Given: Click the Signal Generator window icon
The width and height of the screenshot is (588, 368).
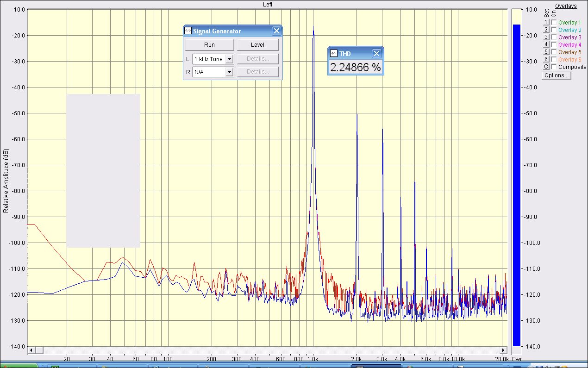Looking at the screenshot, I should click(x=188, y=31).
